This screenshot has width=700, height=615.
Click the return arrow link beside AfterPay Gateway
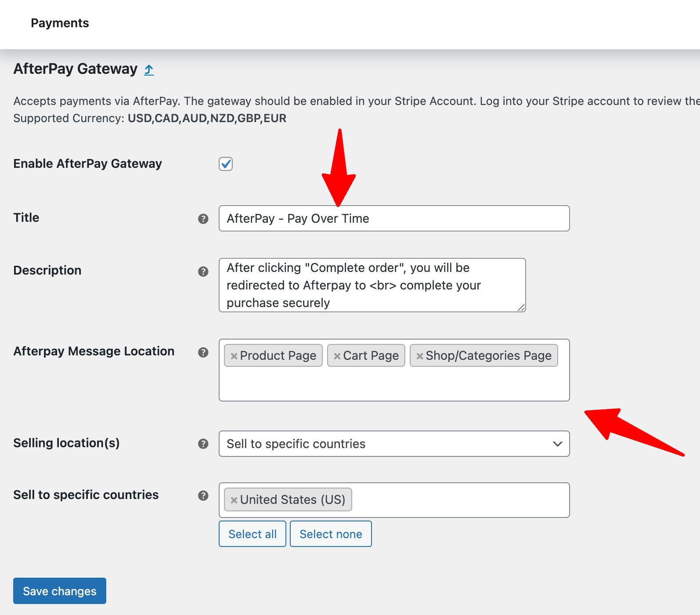point(149,69)
